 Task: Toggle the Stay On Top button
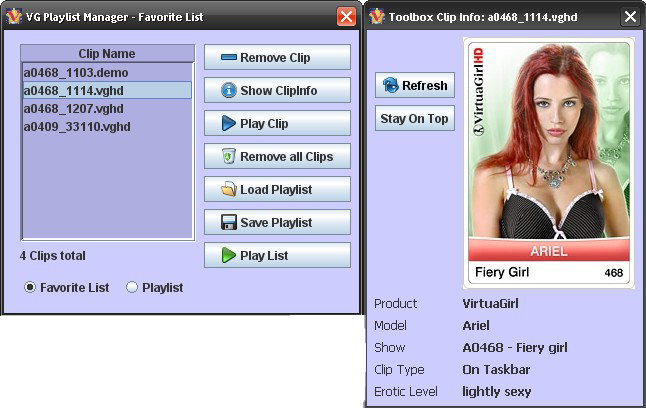[x=415, y=119]
